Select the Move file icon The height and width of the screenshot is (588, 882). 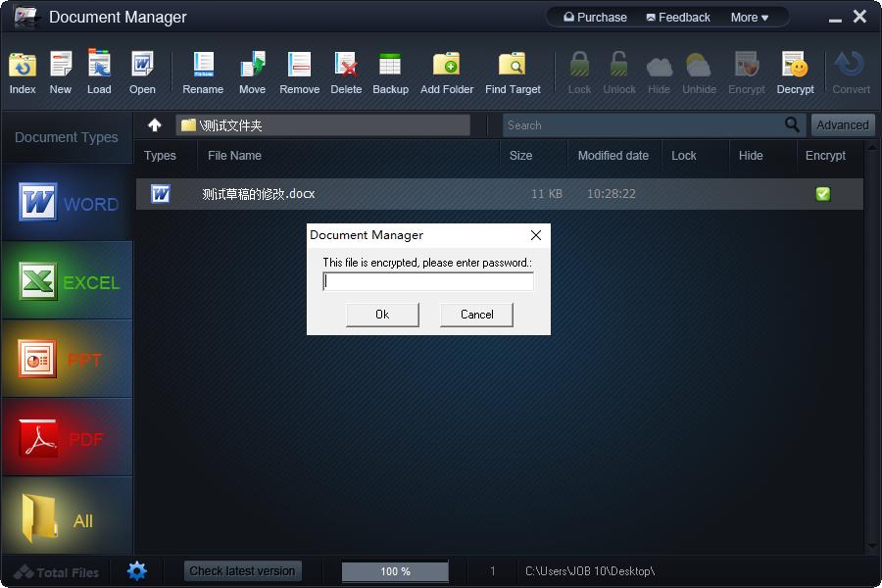click(253, 64)
